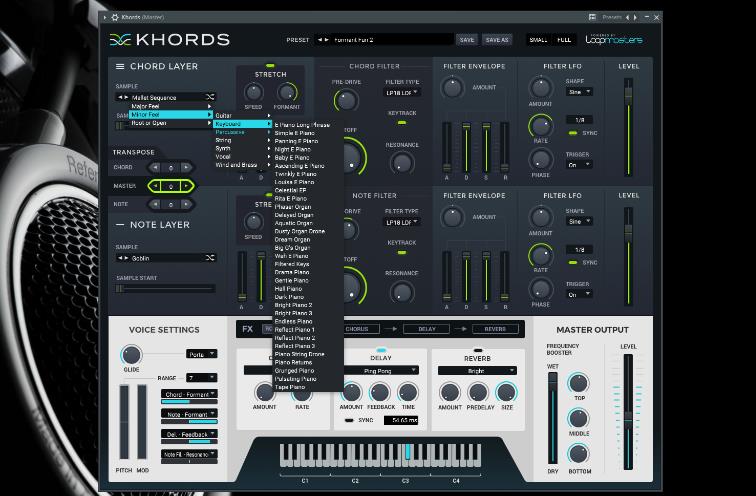Adjust the Chord Filter Envelope Amount knob
The width and height of the screenshot is (756, 496).
(x=452, y=87)
